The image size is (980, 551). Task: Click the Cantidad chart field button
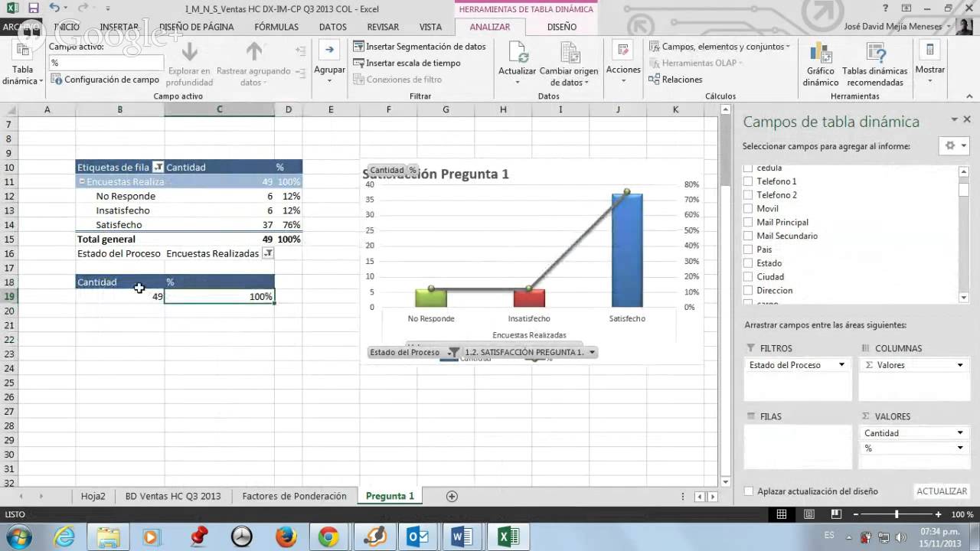[x=387, y=170]
